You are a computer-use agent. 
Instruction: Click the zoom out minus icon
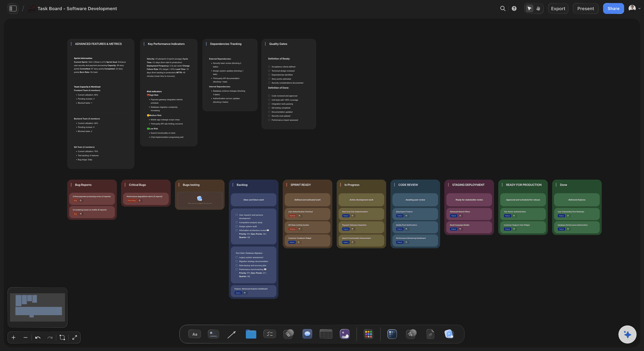(25, 337)
